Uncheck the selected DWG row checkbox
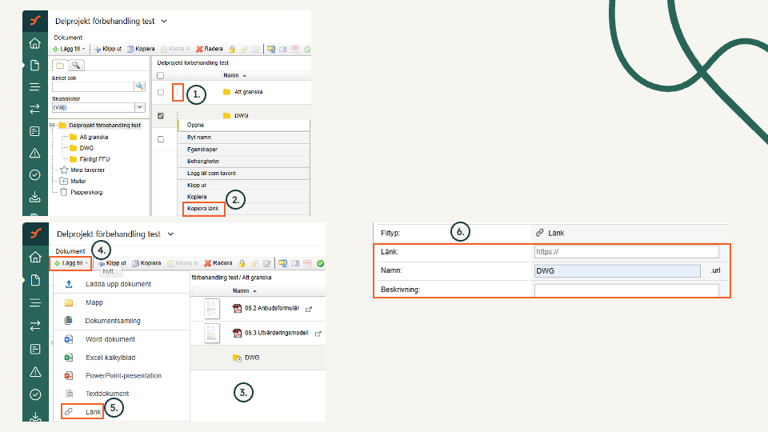The height and width of the screenshot is (432, 768). [160, 116]
